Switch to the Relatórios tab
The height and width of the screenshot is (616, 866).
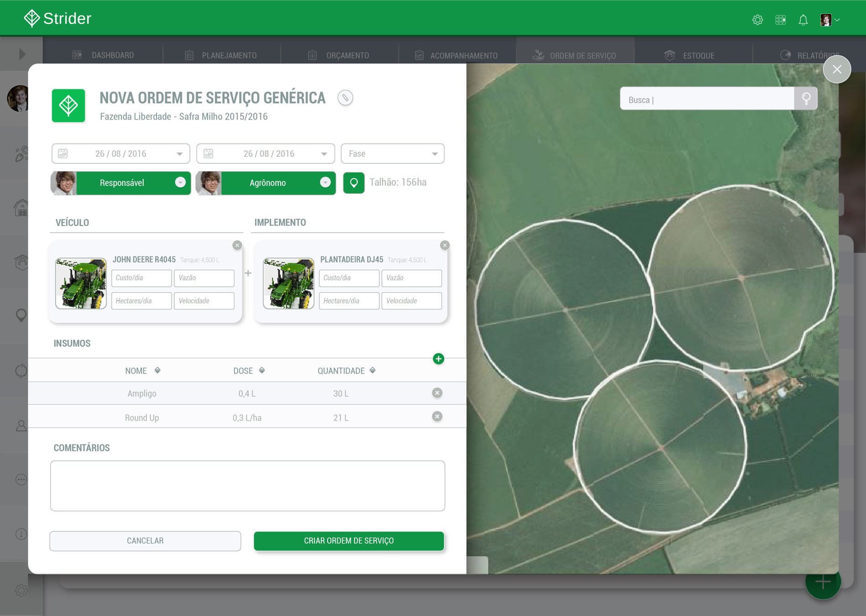click(x=809, y=55)
